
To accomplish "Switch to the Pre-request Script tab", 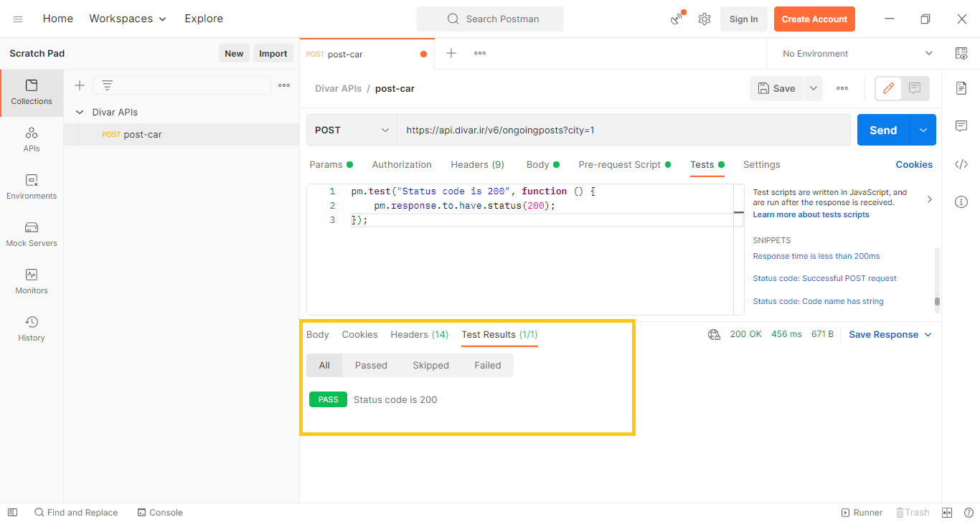I will coord(625,164).
